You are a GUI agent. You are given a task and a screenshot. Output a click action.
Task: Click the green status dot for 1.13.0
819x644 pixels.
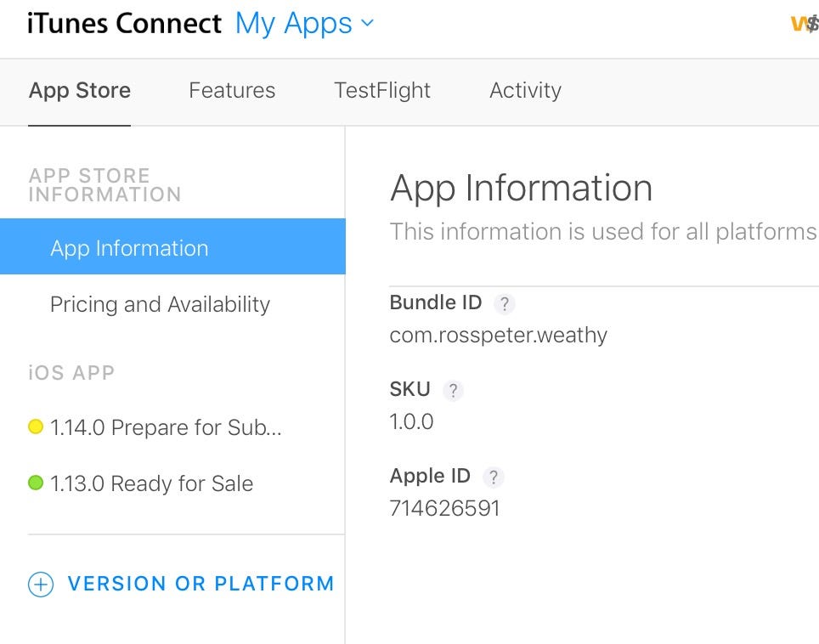pos(36,483)
